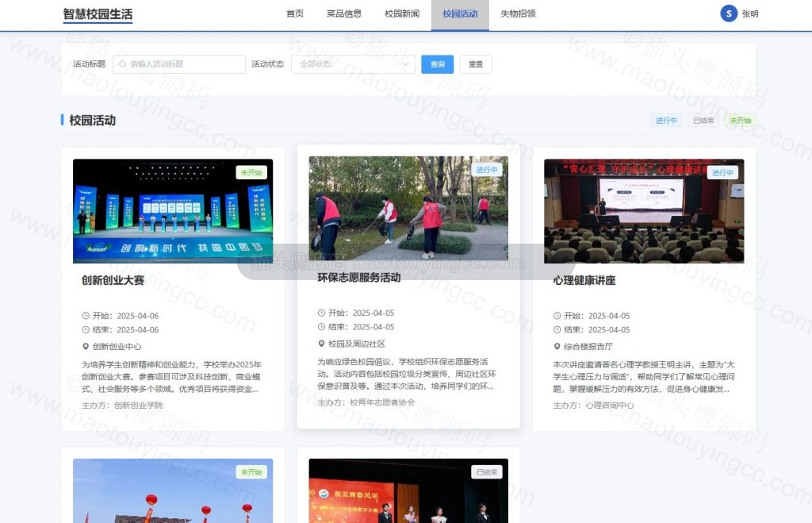This screenshot has width=812, height=523.
Task: Open the bottom stage performance activity image
Action: click(408, 491)
